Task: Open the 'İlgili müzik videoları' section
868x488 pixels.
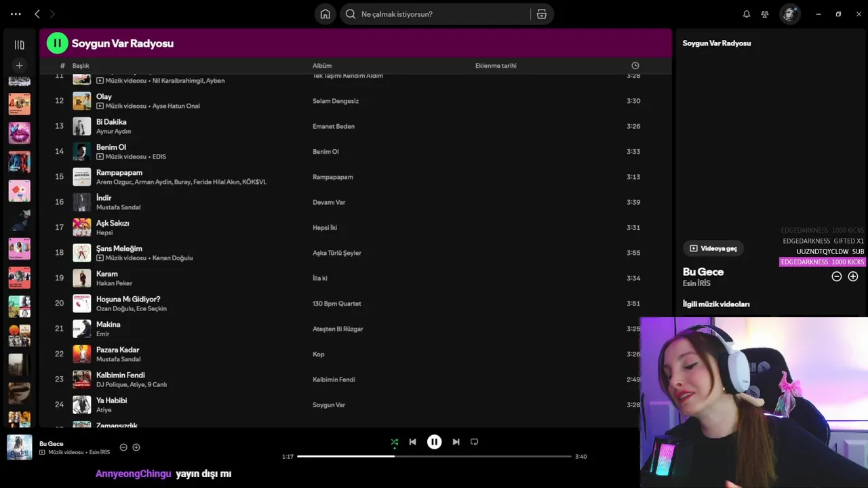Action: click(716, 304)
